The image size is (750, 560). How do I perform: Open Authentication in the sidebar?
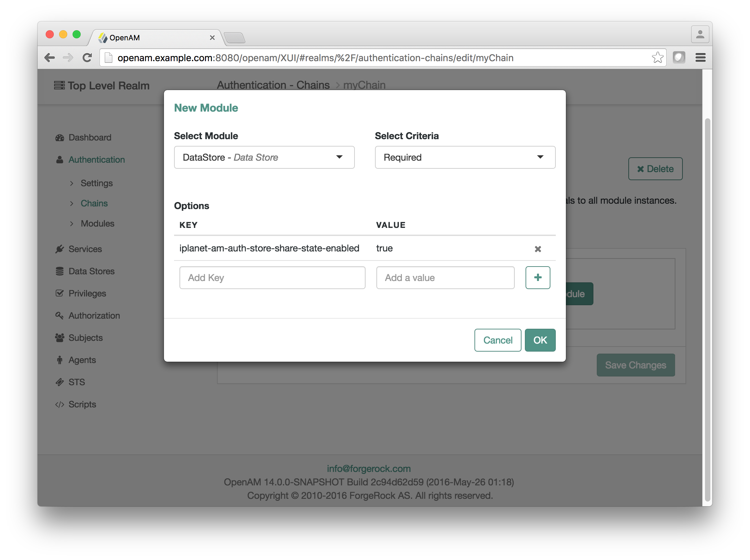(96, 160)
